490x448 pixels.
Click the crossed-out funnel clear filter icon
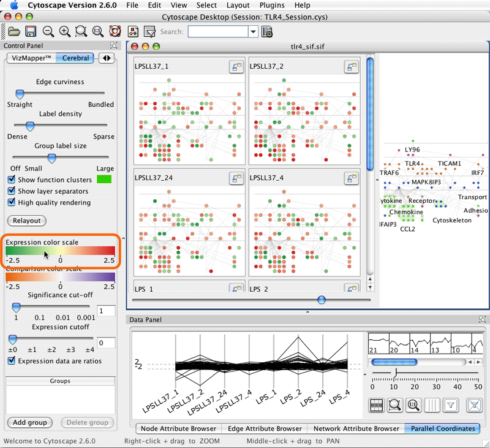click(474, 405)
